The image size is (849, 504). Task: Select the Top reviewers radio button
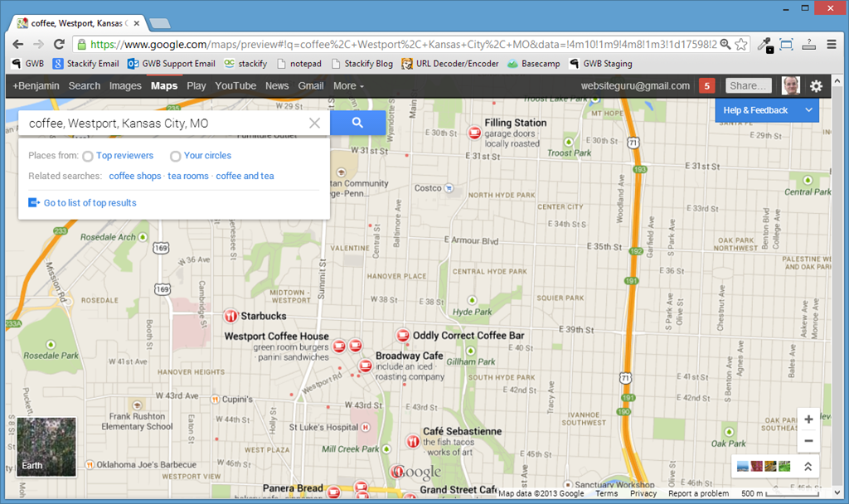pyautogui.click(x=88, y=157)
